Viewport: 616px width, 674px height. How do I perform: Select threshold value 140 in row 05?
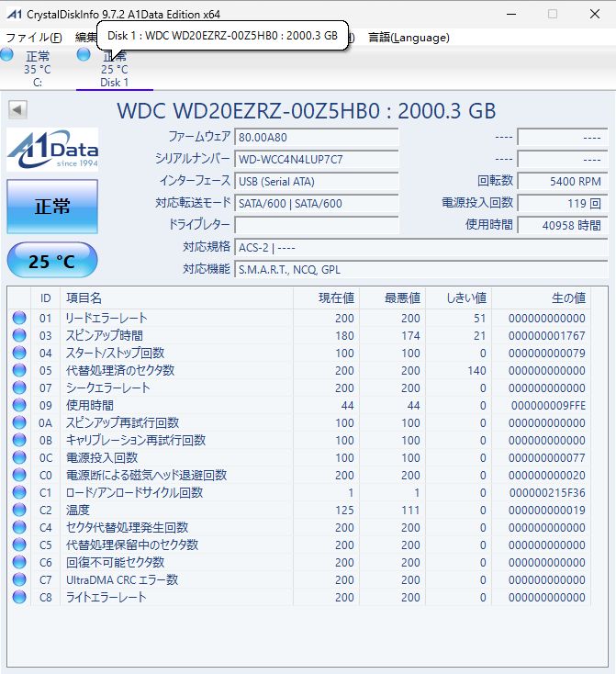point(476,371)
